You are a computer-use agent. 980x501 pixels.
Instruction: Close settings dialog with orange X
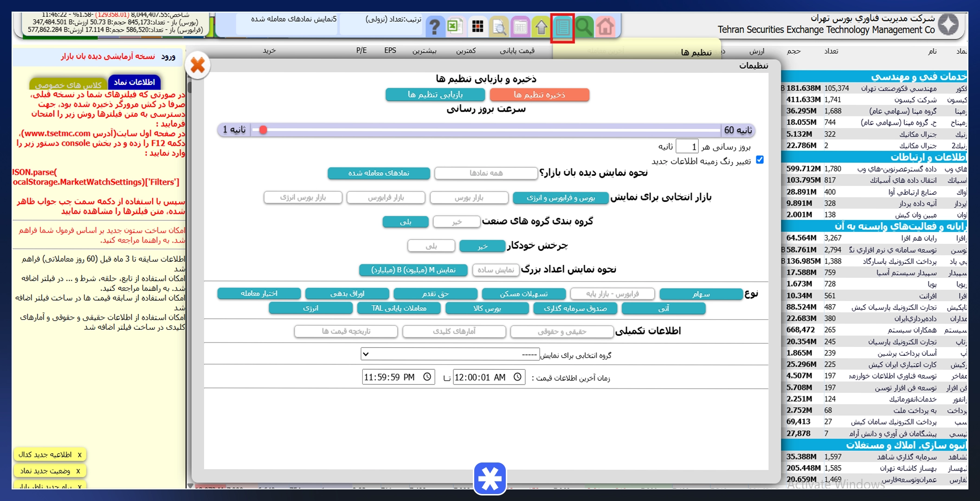pyautogui.click(x=198, y=65)
